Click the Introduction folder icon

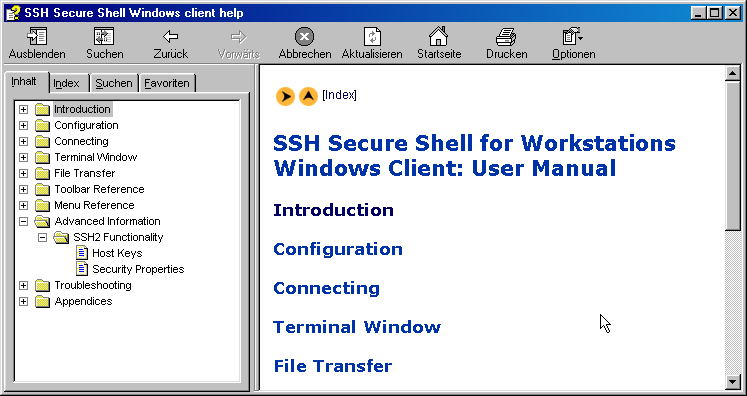tap(42, 110)
